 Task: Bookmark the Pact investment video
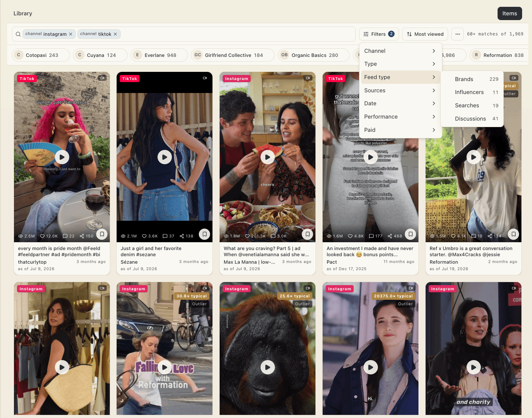[x=411, y=234]
